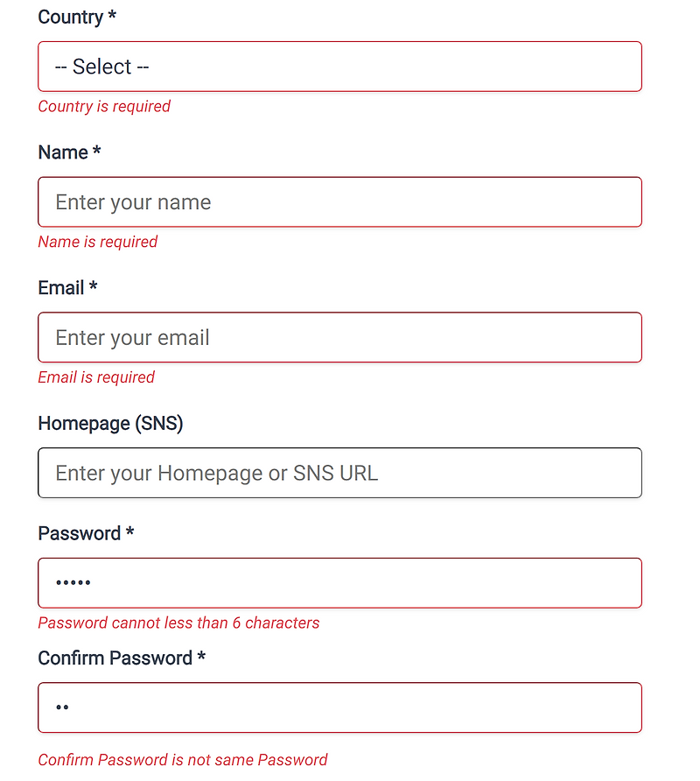Image resolution: width=700 pixels, height=781 pixels.
Task: Click the 'Confirm Password is not same Password' text
Action: (182, 760)
